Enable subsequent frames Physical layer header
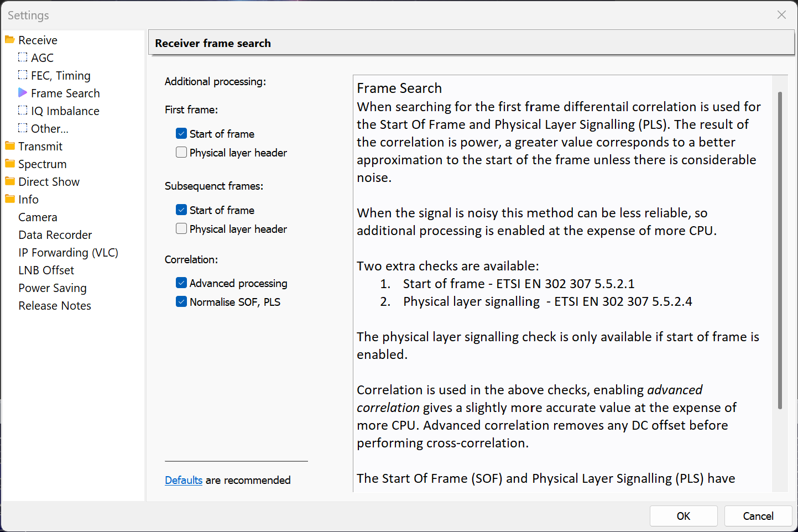The width and height of the screenshot is (798, 532). pyautogui.click(x=181, y=229)
